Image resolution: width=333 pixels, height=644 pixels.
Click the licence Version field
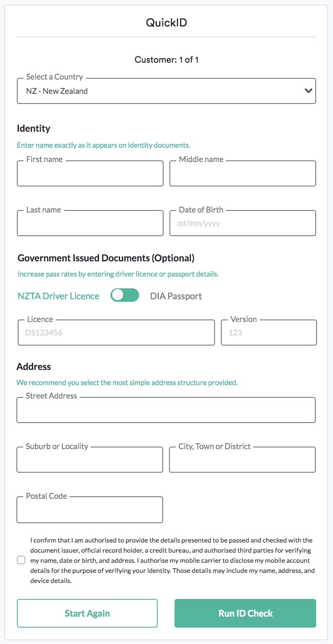(269, 333)
